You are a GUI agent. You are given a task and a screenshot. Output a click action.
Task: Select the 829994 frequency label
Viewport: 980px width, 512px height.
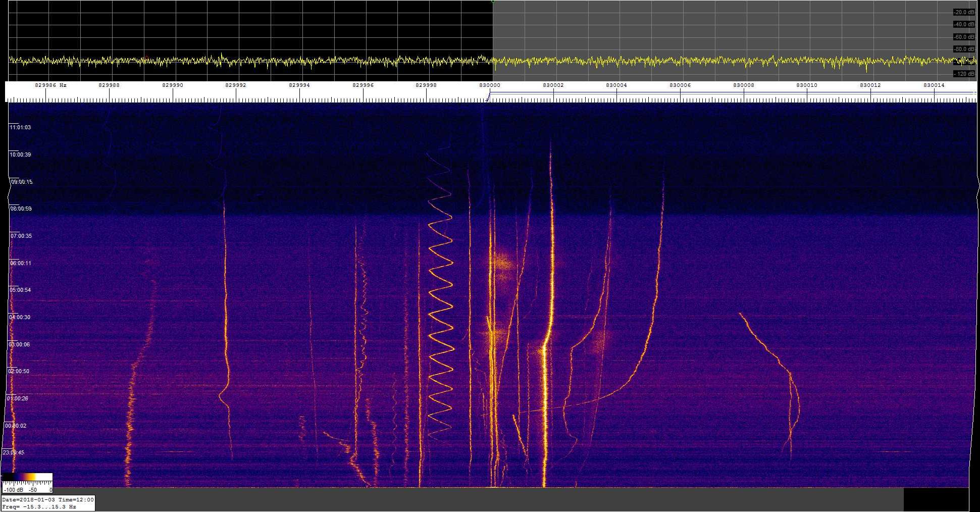click(x=299, y=85)
